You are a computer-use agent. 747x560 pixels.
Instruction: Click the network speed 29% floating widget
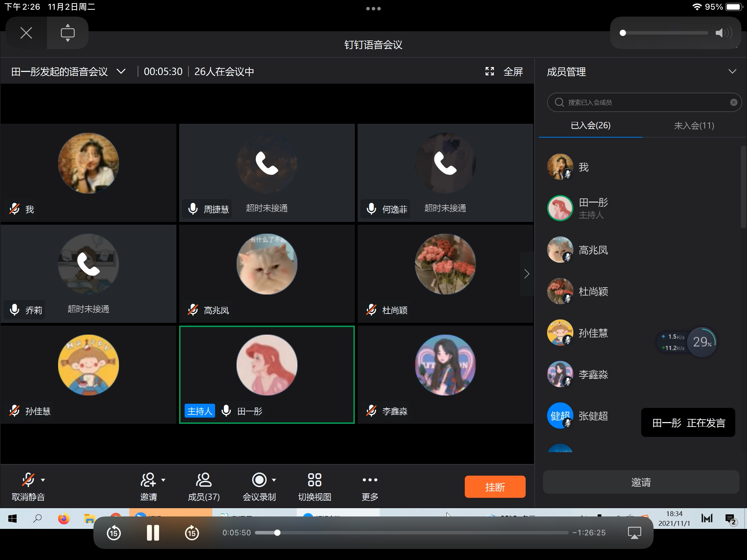click(686, 342)
